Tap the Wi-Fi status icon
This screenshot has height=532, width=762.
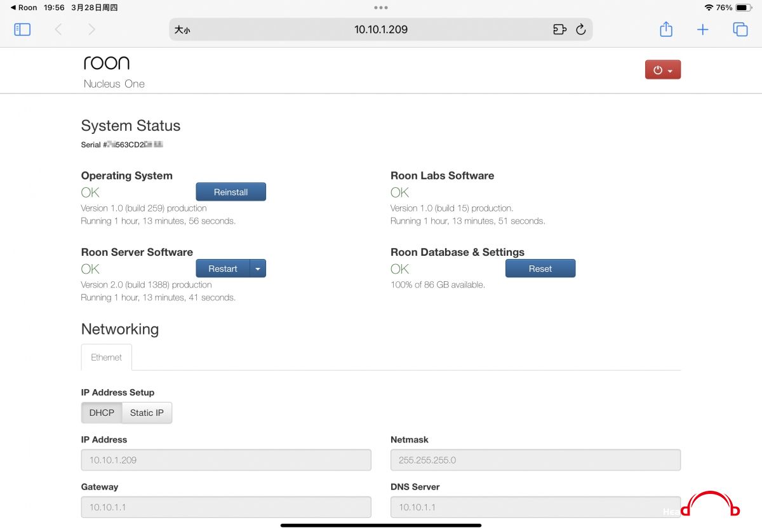[x=709, y=8]
